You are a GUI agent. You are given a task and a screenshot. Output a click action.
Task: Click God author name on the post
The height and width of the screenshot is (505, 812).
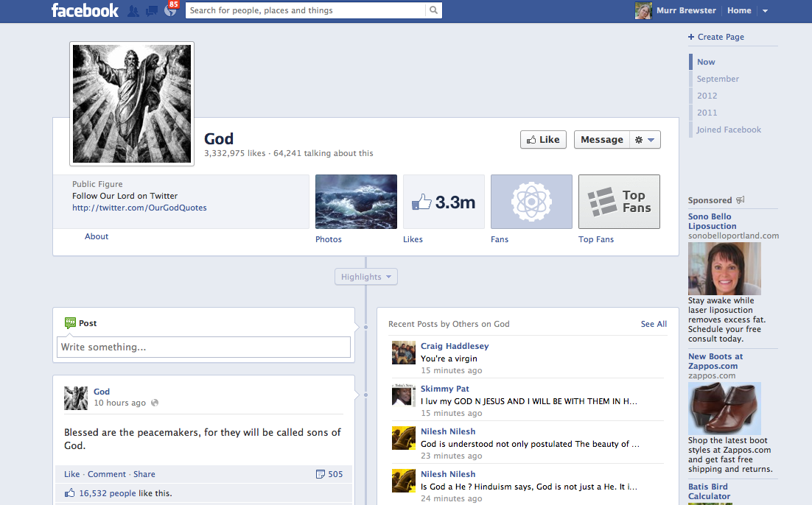pyautogui.click(x=102, y=392)
